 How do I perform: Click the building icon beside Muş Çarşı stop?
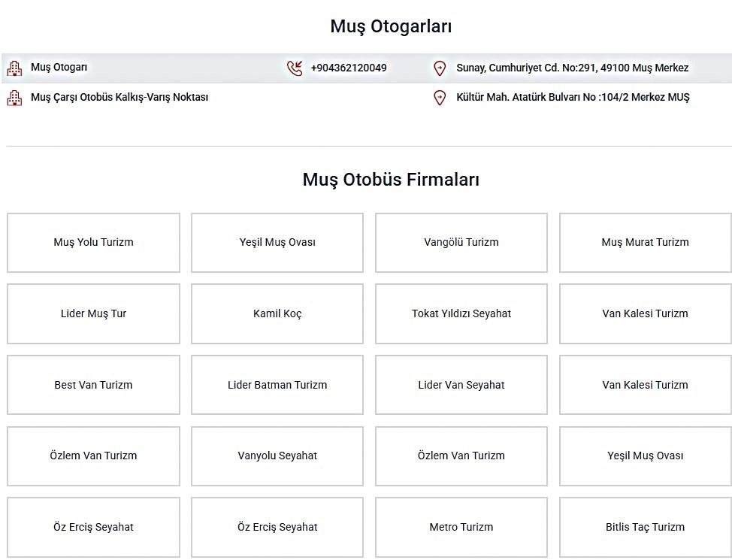tap(14, 98)
